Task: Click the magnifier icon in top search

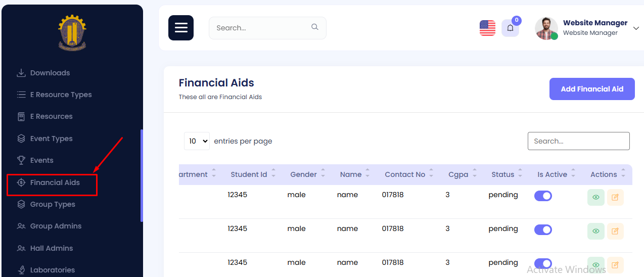Action: (x=315, y=27)
